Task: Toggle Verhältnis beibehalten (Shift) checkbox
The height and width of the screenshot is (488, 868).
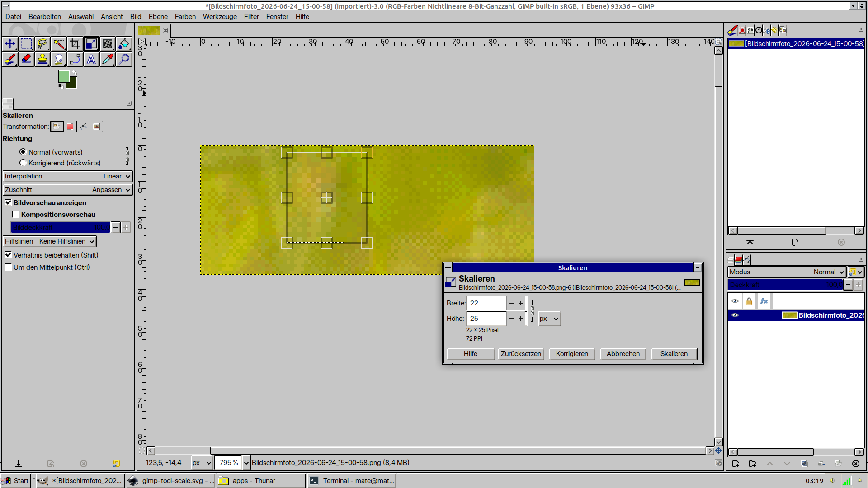Action: click(8, 255)
